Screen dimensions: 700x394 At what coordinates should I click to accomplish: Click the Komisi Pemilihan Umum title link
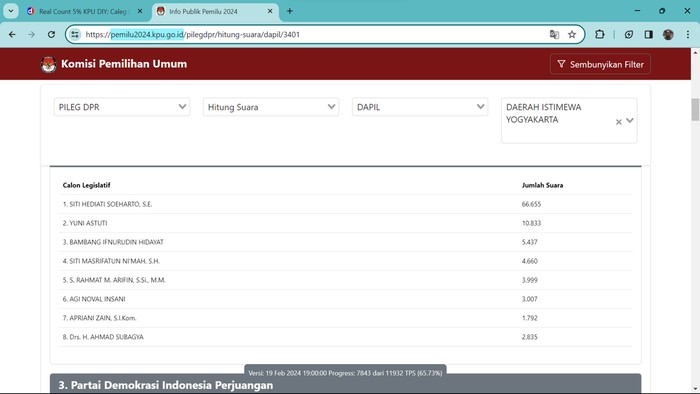coord(124,64)
